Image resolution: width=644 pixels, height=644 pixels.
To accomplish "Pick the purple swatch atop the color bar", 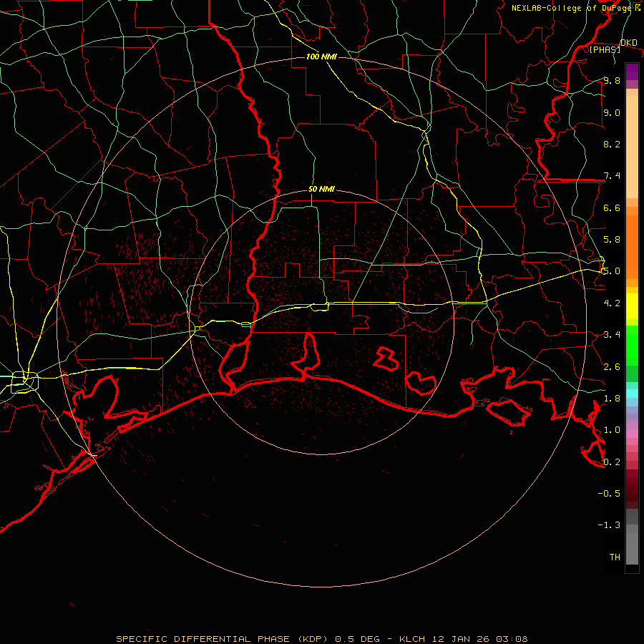I will (x=632, y=72).
